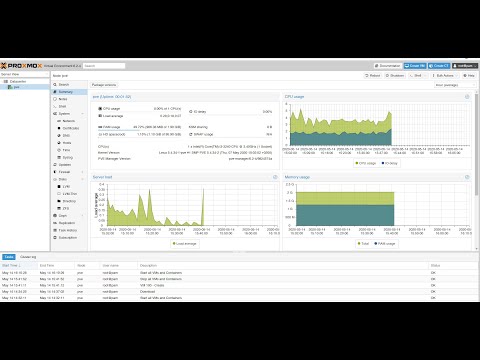Click the Shutdown button
The width and height of the screenshot is (480, 360).
[395, 76]
